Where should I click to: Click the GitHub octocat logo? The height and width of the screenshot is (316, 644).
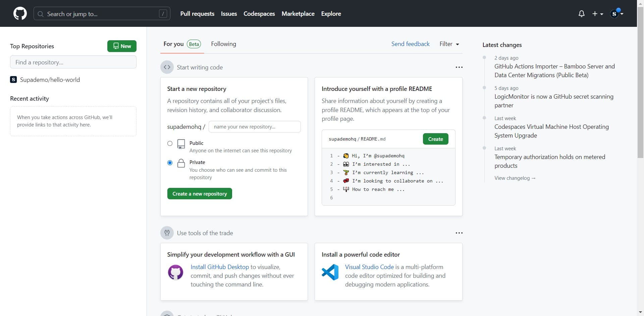[x=20, y=13]
